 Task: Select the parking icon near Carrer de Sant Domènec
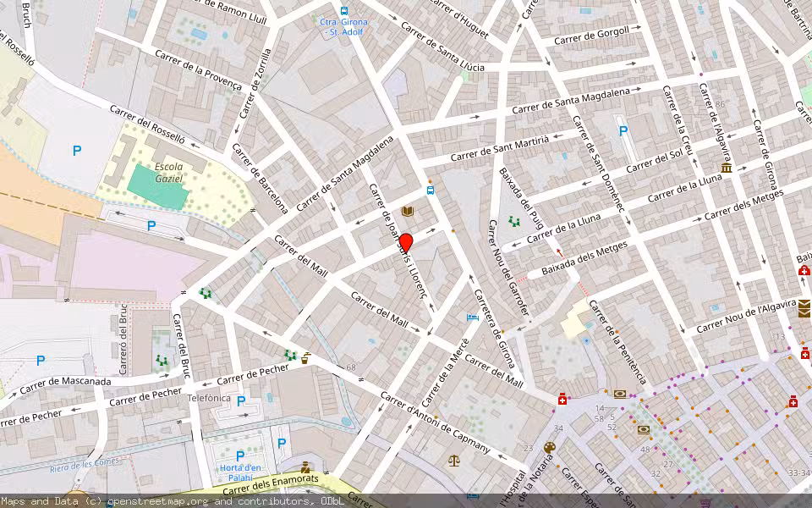[623, 131]
